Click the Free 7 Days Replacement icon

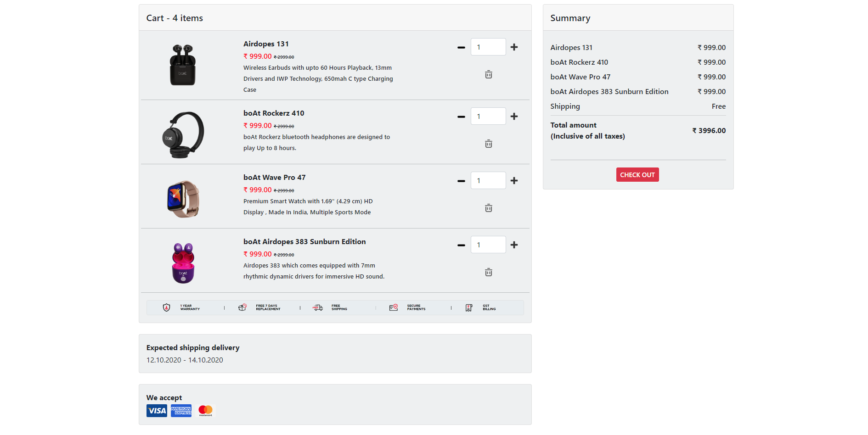[242, 307]
